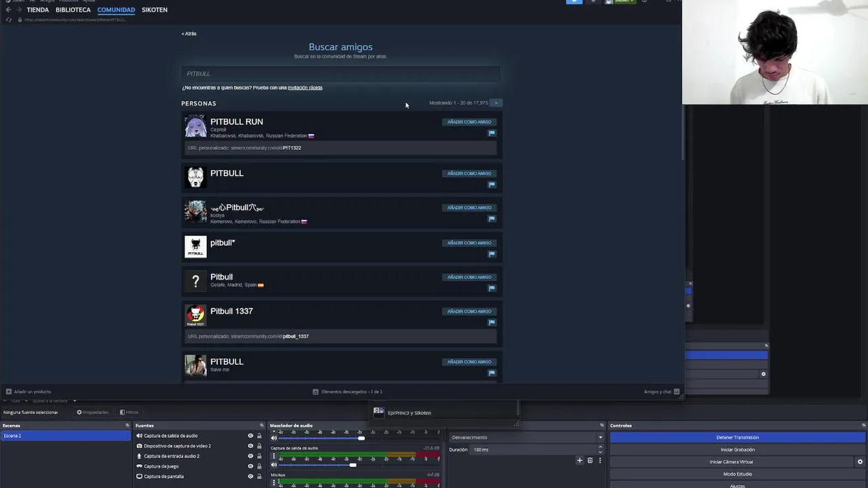Undock the Fuentes panel
The height and width of the screenshot is (488, 868).
coord(262,426)
